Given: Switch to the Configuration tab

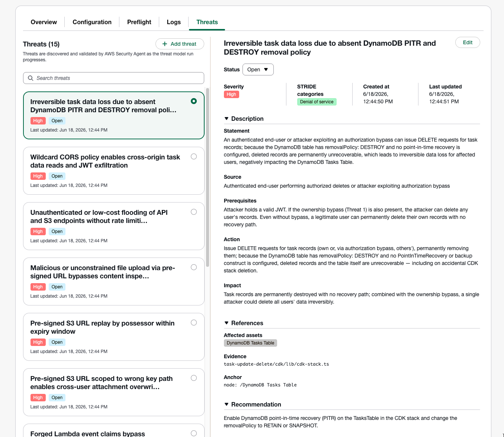Looking at the screenshot, I should tap(92, 22).
